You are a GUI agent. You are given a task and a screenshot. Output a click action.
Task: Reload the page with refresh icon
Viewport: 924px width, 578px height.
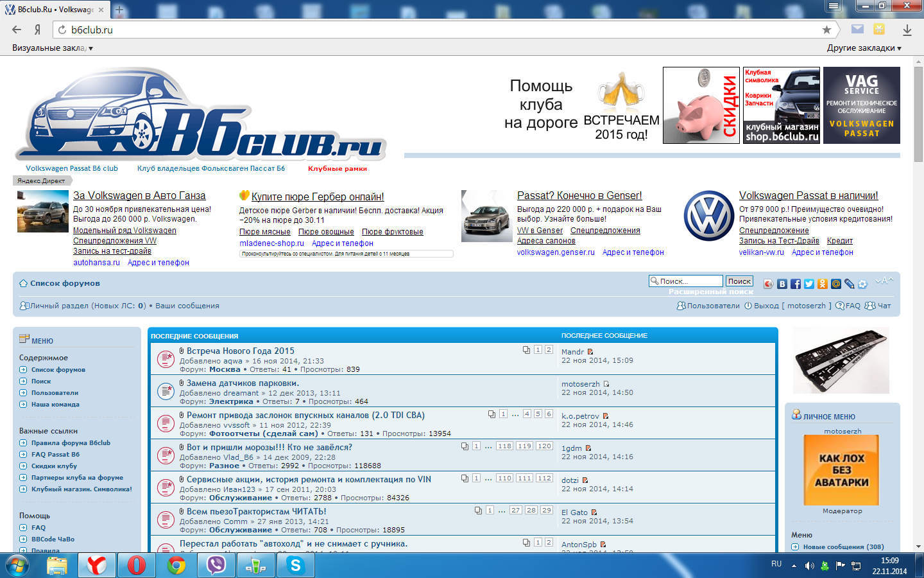tap(62, 30)
